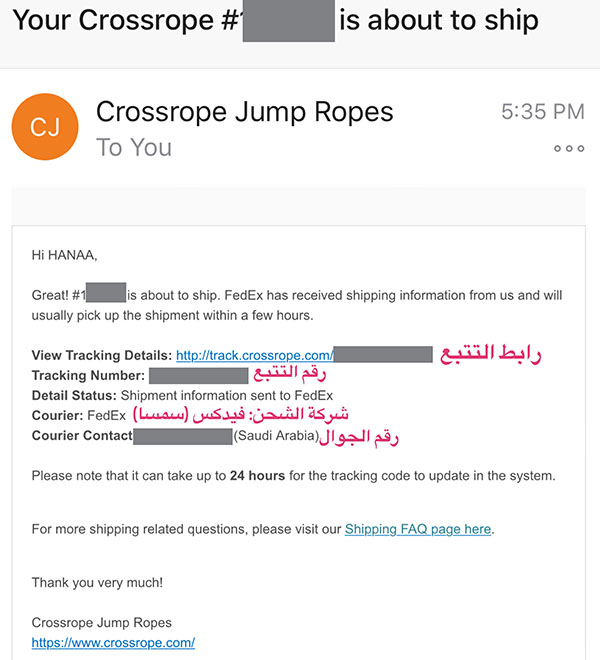
Task: Tap the Arabic shipping company annotation
Action: [240, 414]
